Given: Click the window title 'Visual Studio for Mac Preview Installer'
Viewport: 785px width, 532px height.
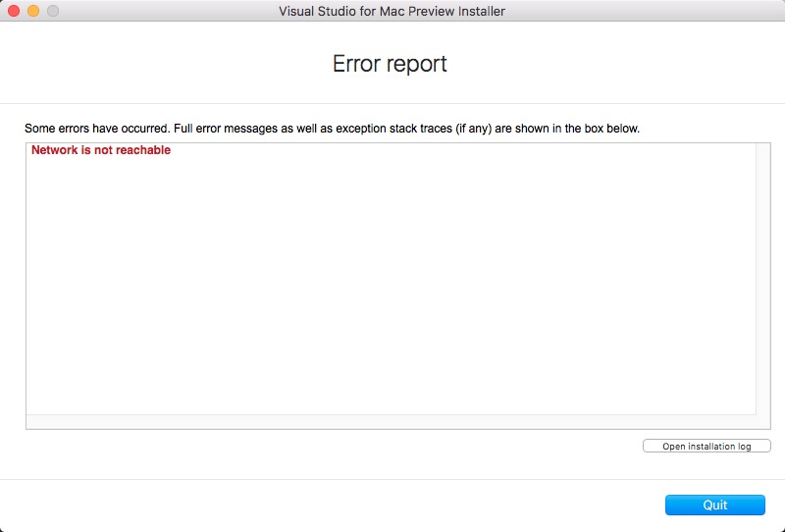Looking at the screenshot, I should 392,11.
